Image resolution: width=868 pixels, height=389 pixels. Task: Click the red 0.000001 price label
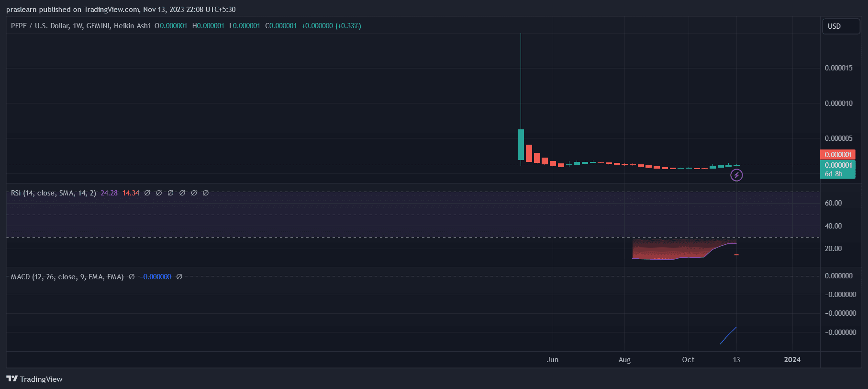pyautogui.click(x=838, y=155)
